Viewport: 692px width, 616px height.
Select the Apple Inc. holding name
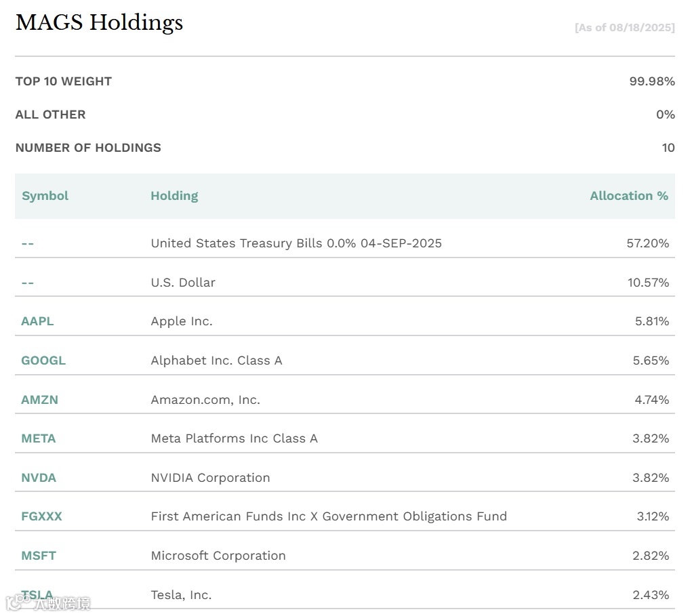point(182,321)
